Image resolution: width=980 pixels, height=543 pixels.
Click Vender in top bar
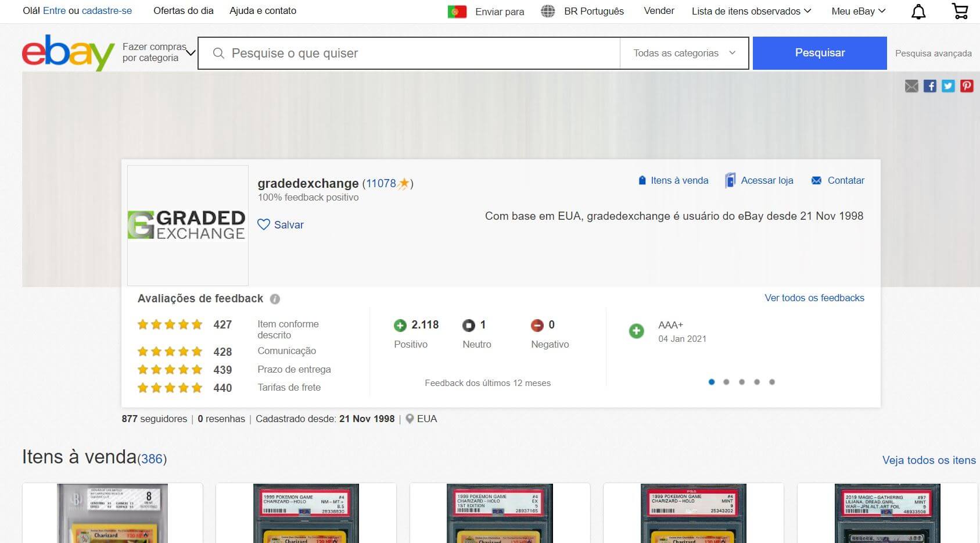tap(659, 10)
